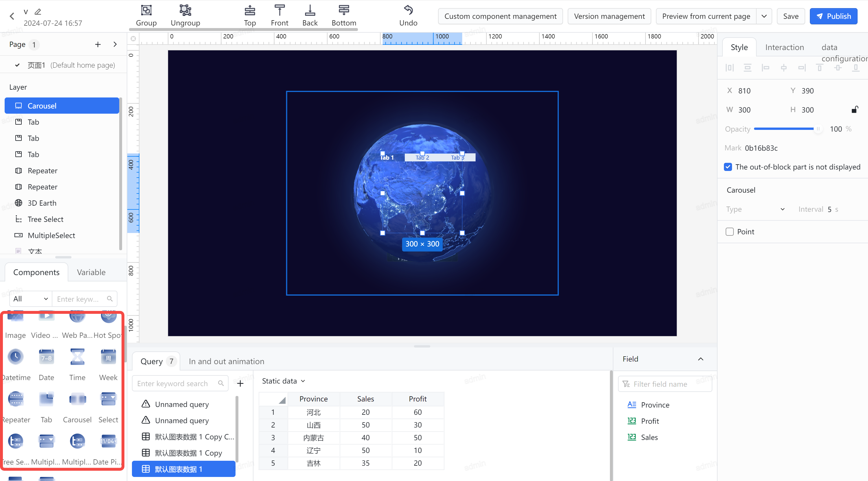Click the X position value 810
The image size is (868, 481).
(744, 91)
